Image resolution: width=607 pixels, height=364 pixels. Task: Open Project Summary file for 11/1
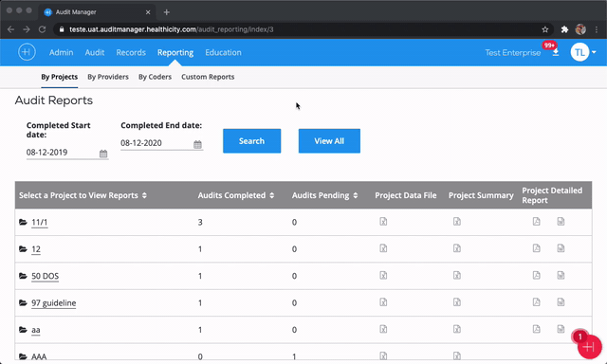pos(457,222)
